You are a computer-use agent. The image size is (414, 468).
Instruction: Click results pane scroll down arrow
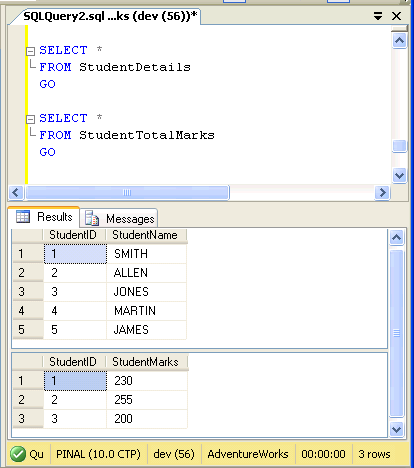[396, 429]
